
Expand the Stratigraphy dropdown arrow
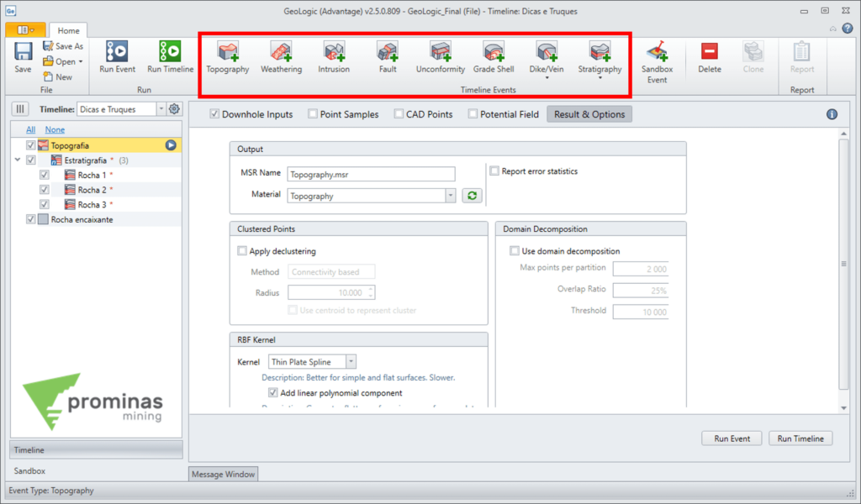point(600,78)
